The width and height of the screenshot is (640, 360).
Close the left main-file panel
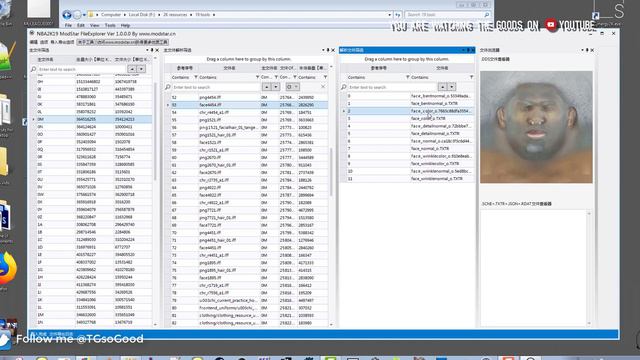coord(157,50)
